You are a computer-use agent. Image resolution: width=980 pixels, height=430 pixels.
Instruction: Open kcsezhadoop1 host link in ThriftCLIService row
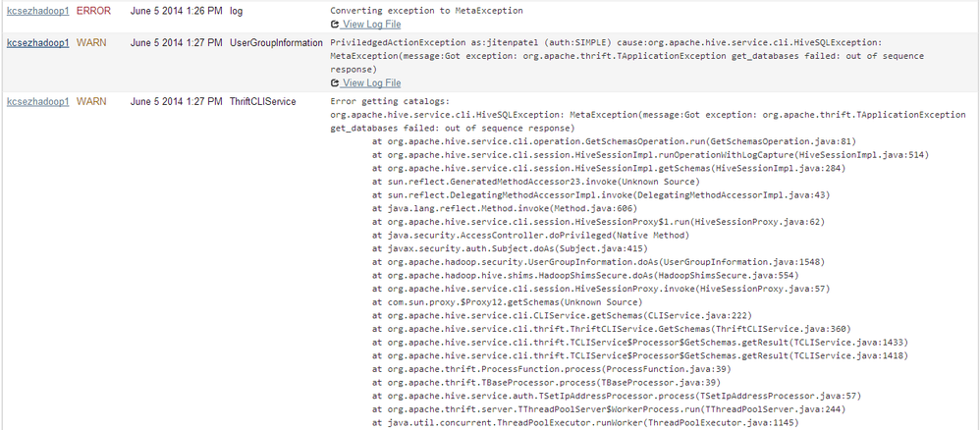(x=37, y=100)
